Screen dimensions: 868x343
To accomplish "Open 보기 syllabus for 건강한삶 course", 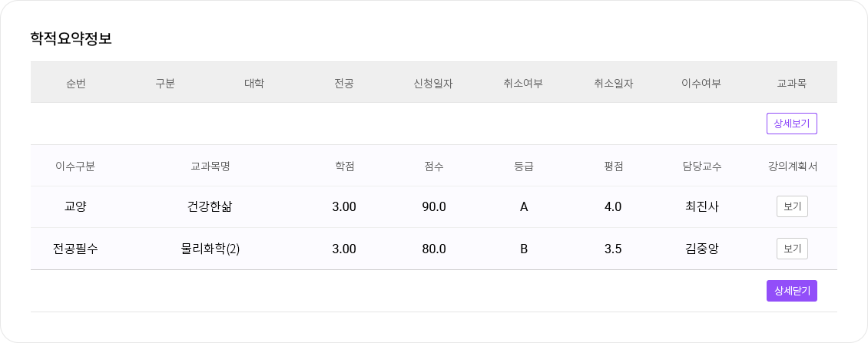I will coord(792,206).
